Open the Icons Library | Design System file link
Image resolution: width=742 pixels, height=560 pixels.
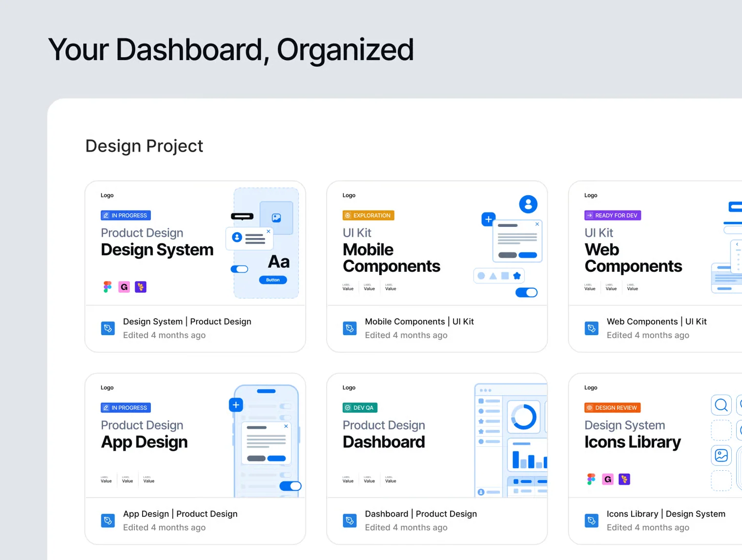666,514
